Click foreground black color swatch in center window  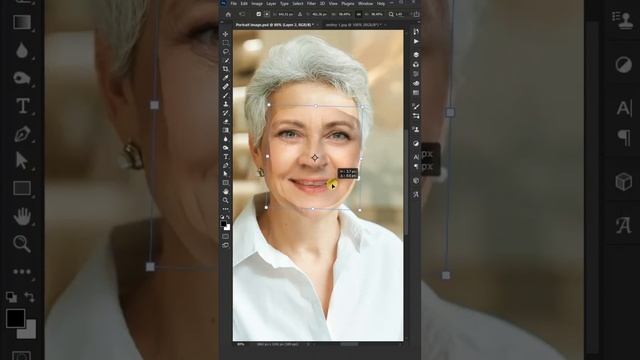click(223, 223)
